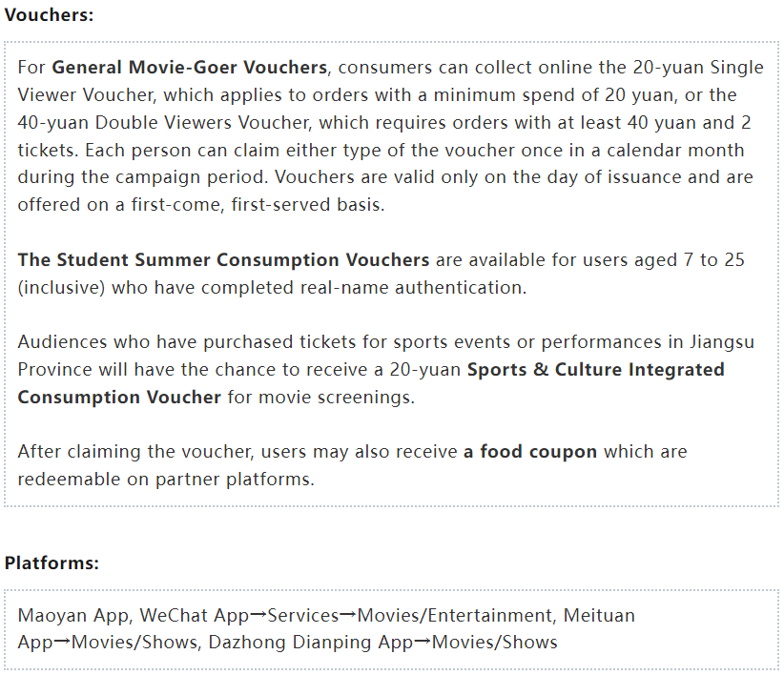
Task: Click Sports & Culture Integrated bold text
Action: (x=595, y=370)
